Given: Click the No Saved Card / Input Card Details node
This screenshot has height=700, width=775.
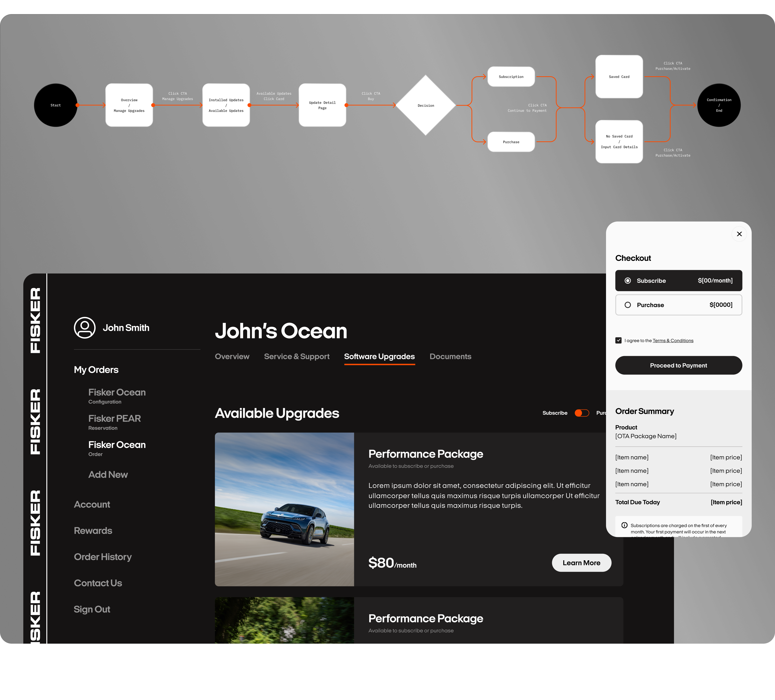Looking at the screenshot, I should point(619,142).
